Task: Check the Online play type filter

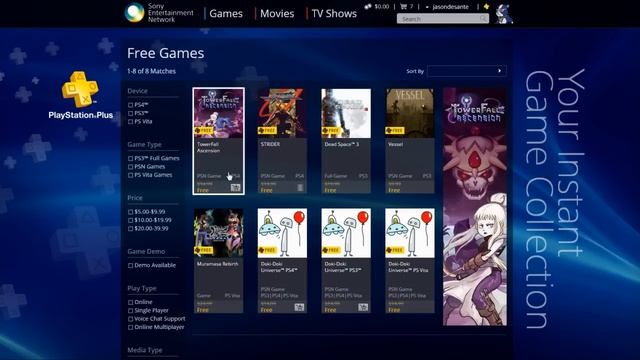Action: 131,302
